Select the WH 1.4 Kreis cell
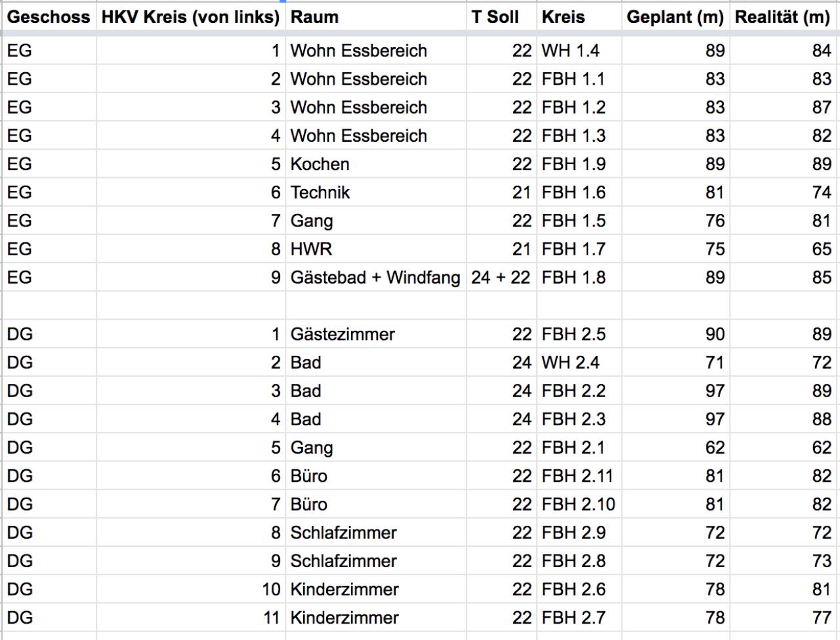This screenshot has width=840, height=640. 579,51
